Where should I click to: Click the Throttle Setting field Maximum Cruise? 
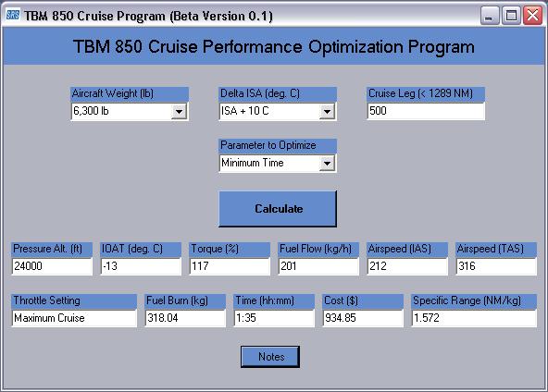click(74, 318)
